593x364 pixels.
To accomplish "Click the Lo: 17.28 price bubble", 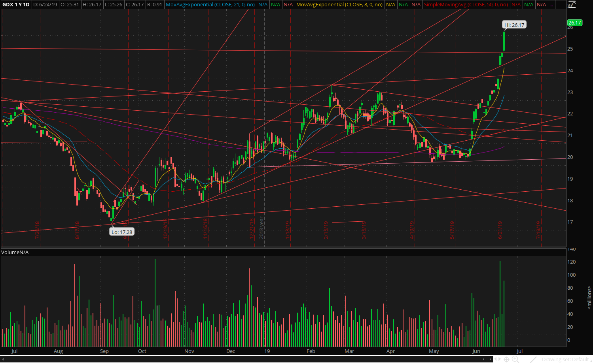I will pyautogui.click(x=122, y=232).
